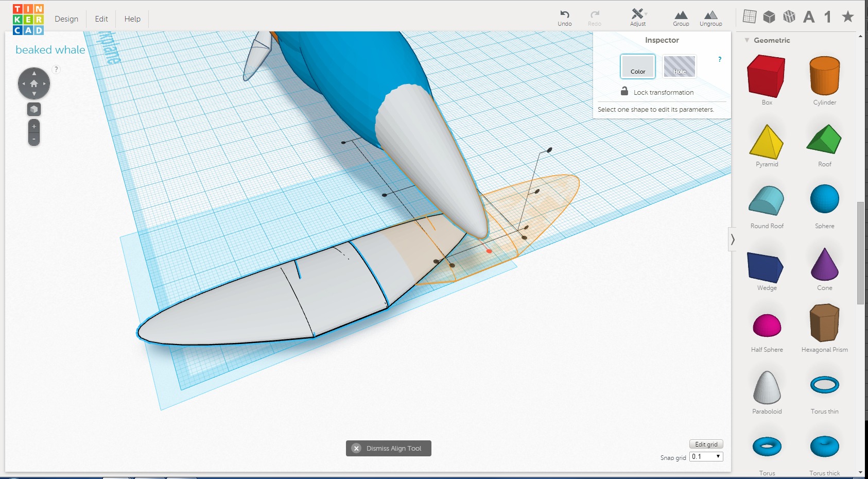Viewport: 868px width, 479px height.
Task: Rotate view left with left arrow
Action: (x=23, y=83)
